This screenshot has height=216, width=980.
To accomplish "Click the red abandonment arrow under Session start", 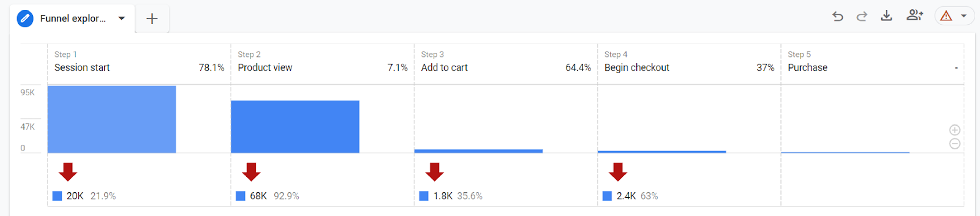I will click(x=68, y=172).
